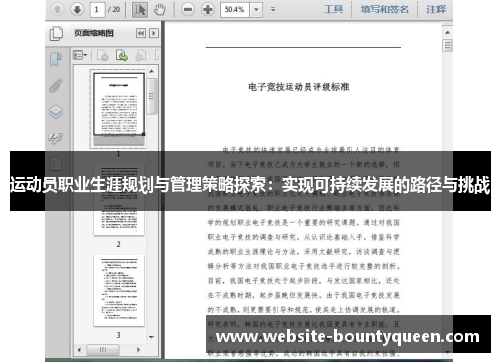Click the page count text / 20
The height and width of the screenshot is (362, 500).
point(114,10)
